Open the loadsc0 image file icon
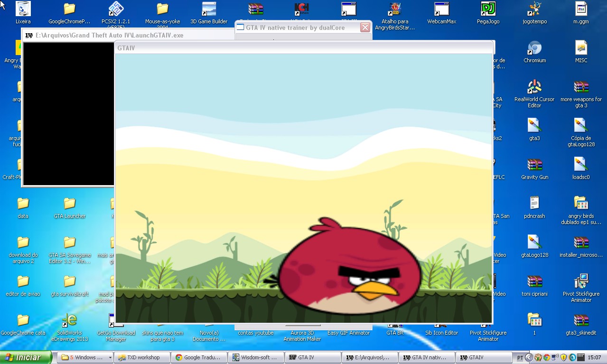This screenshot has height=364, width=607. coord(581,165)
